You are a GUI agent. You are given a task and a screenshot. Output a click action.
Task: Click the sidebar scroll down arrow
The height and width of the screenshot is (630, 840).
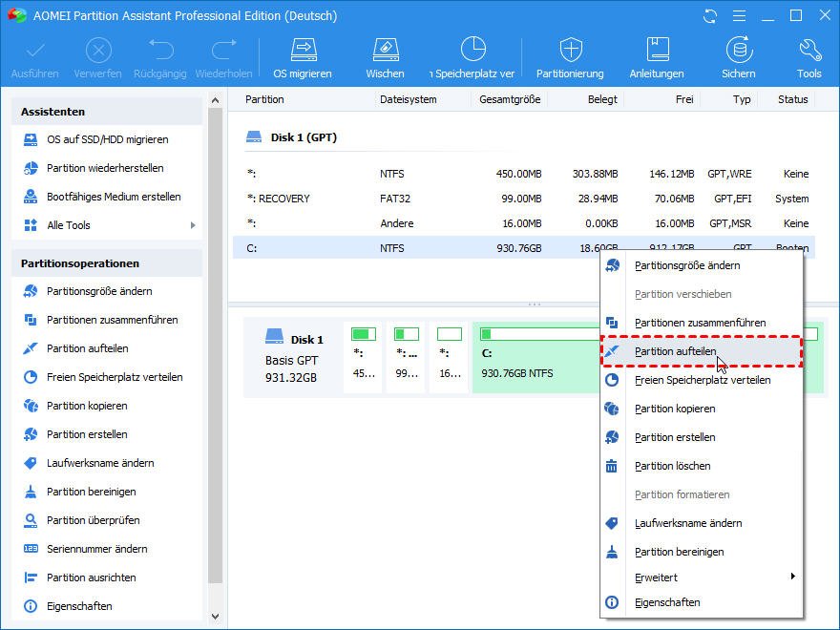point(215,617)
